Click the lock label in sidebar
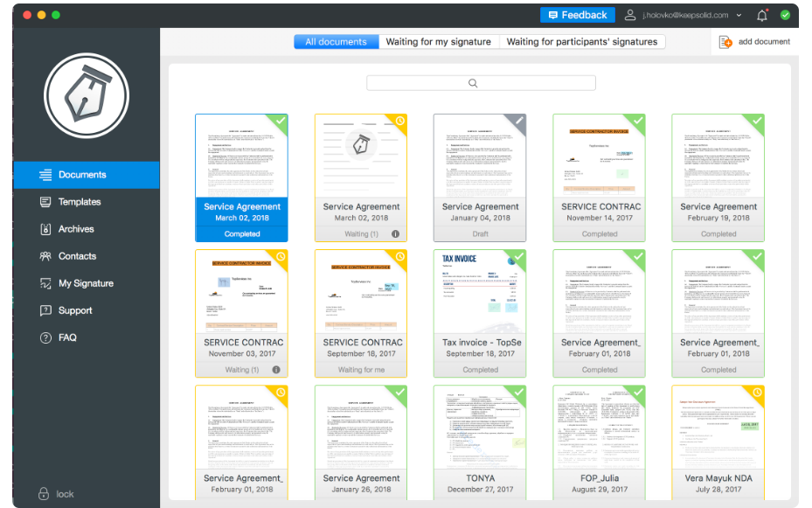Screen dimensions: 812x508 coord(65,494)
